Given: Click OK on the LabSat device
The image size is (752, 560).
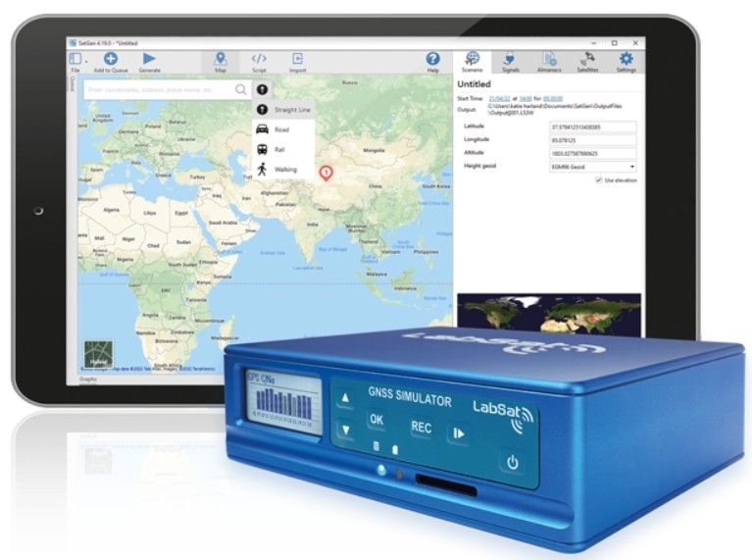Looking at the screenshot, I should [x=376, y=420].
